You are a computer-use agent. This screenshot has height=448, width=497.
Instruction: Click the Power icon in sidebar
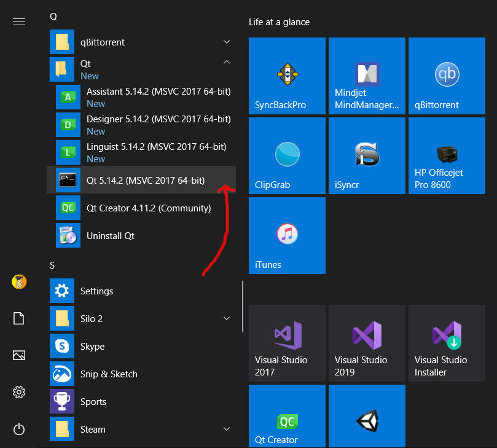(18, 428)
